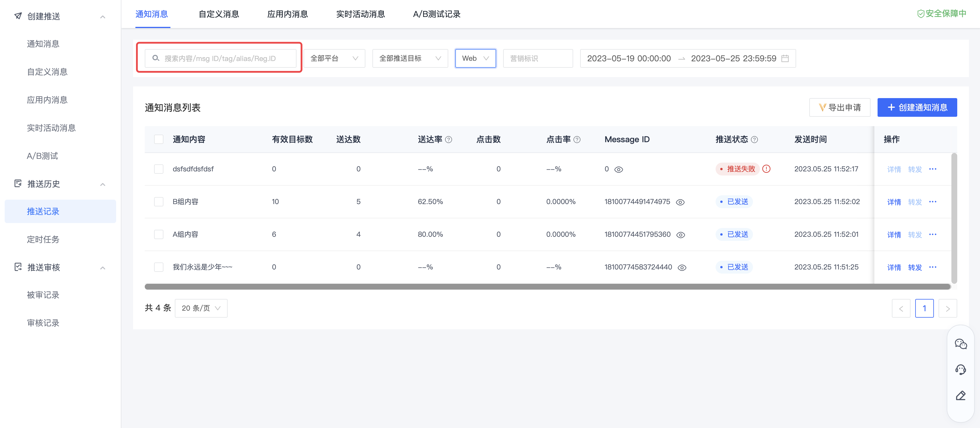Open 被审记录 in the sidebar
The image size is (980, 428).
(x=43, y=295)
